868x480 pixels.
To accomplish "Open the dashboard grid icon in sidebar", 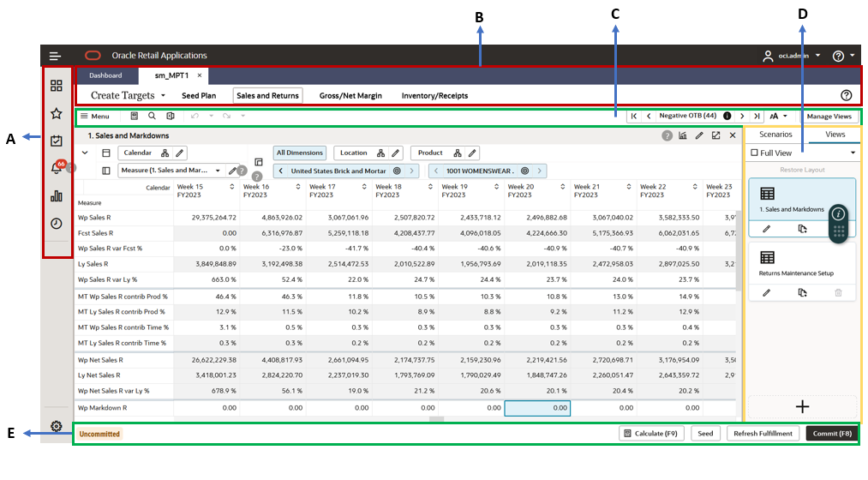I will pyautogui.click(x=57, y=85).
